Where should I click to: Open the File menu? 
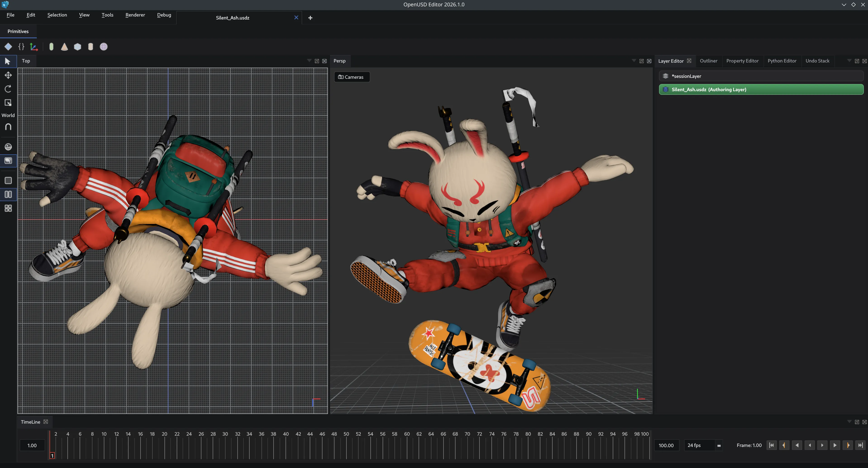click(10, 15)
